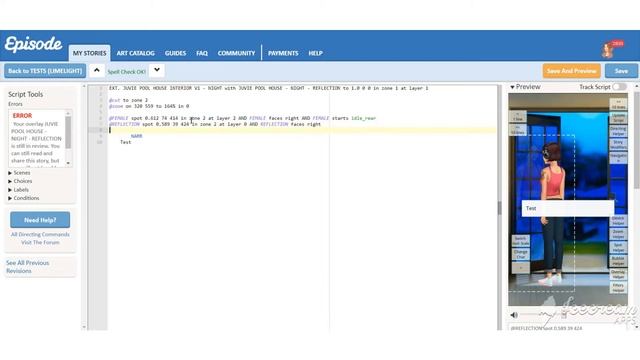
Task: Click the Episode logo
Action: 33,44
